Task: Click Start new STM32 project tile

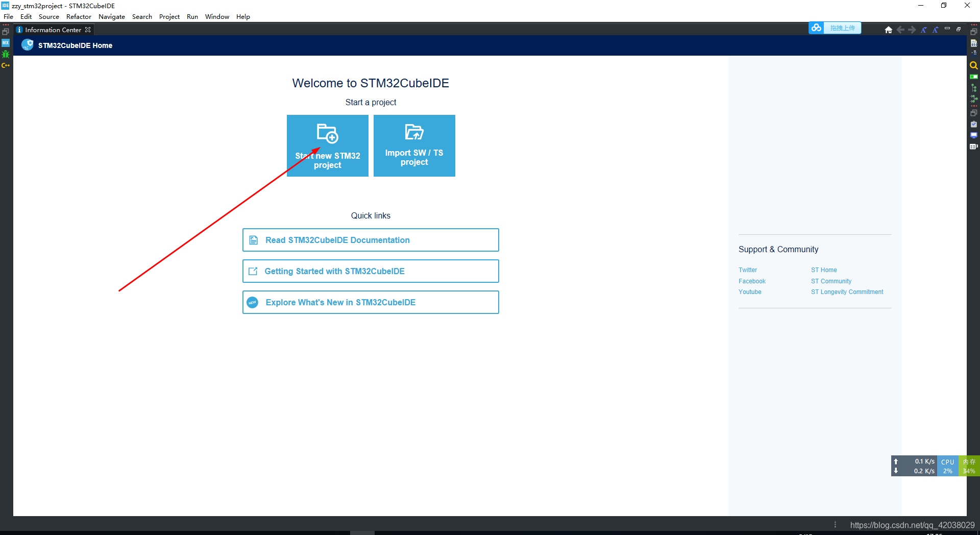Action: [328, 145]
